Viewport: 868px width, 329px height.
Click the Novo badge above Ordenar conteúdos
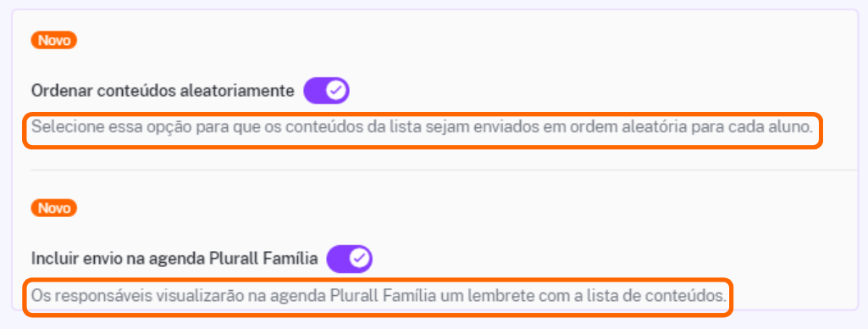[53, 41]
